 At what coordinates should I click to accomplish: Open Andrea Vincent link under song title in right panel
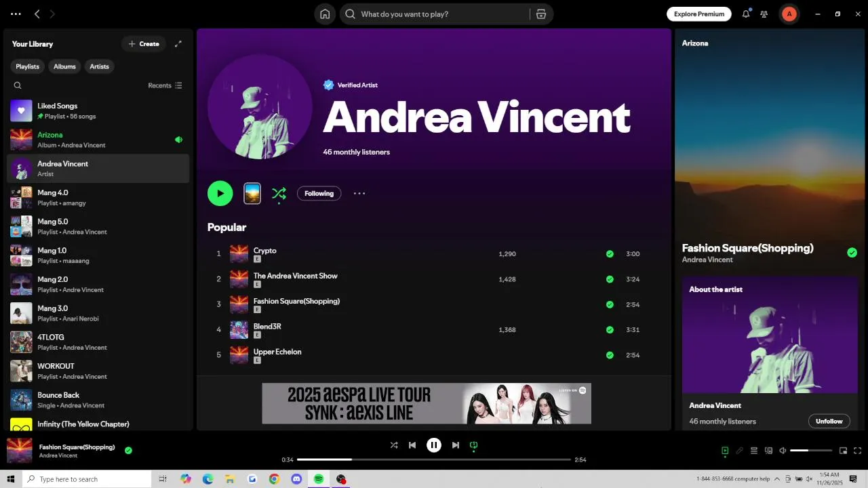pyautogui.click(x=707, y=260)
